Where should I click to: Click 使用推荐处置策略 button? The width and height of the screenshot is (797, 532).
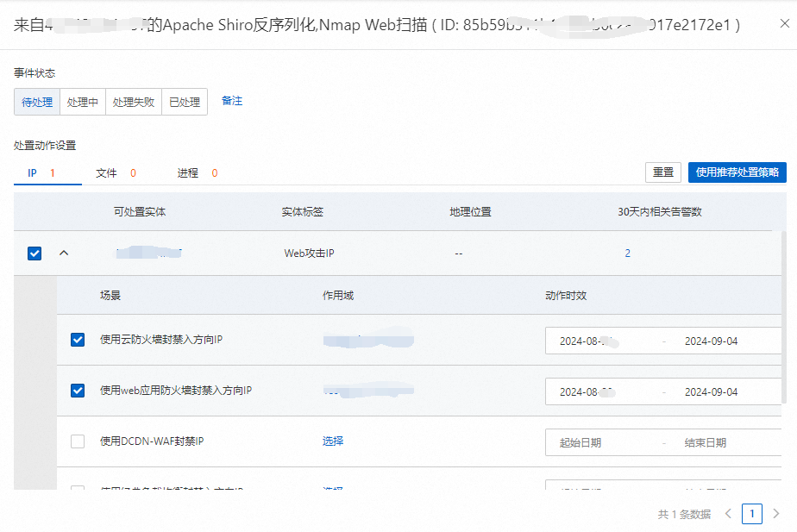click(x=737, y=172)
